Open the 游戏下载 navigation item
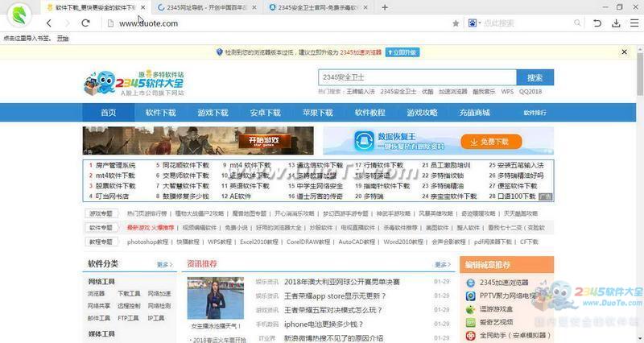The width and height of the screenshot is (644, 343). (213, 113)
